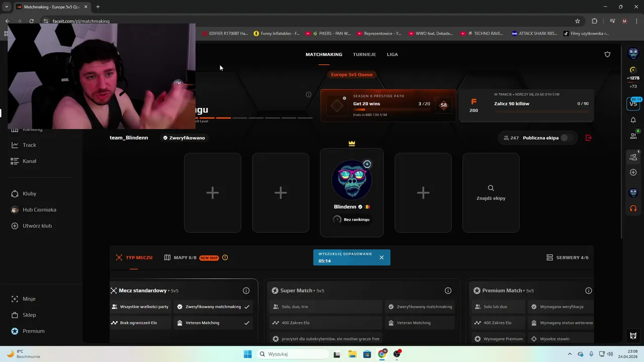
Task: Cancel matchmaking search with the X
Action: click(381, 257)
